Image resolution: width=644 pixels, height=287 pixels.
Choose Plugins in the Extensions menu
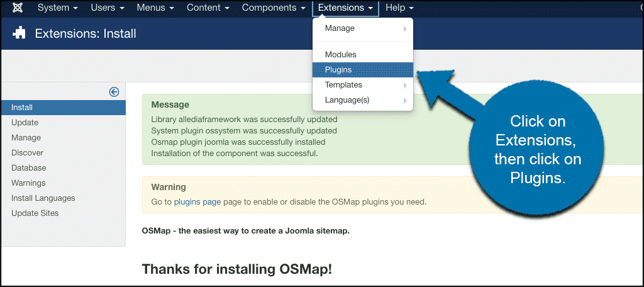tap(363, 70)
